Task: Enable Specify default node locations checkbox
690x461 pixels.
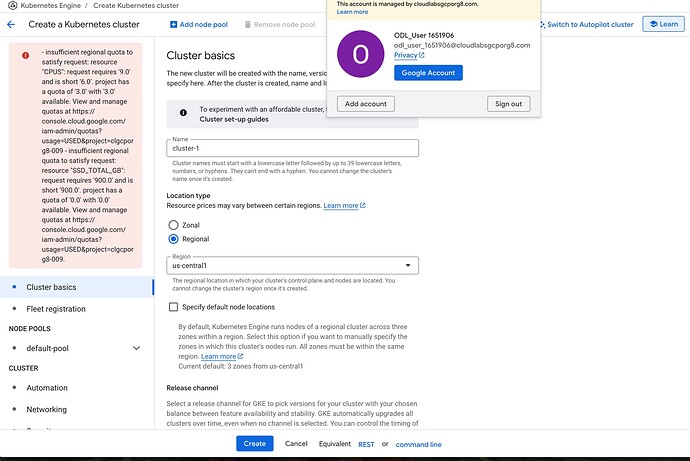Action: coord(173,307)
